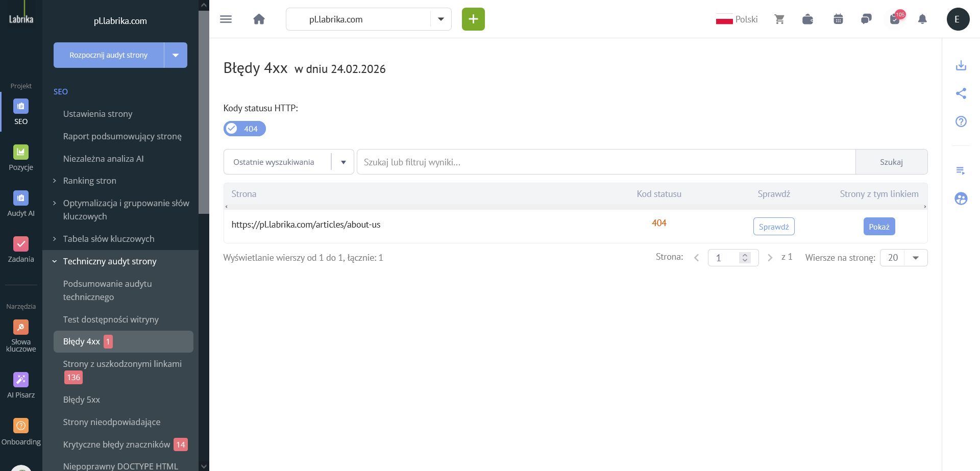The height and width of the screenshot is (471, 980).
Task: Click the green plus add button
Action: [x=473, y=19]
